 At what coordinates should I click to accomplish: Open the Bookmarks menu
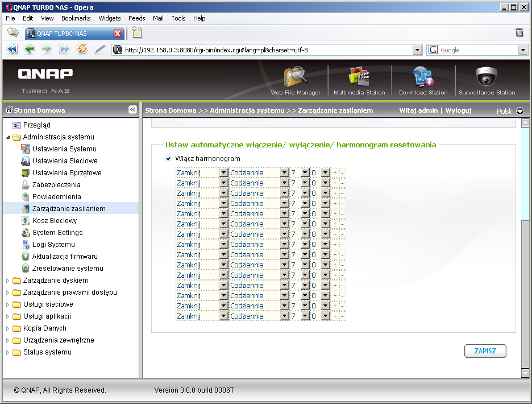76,18
